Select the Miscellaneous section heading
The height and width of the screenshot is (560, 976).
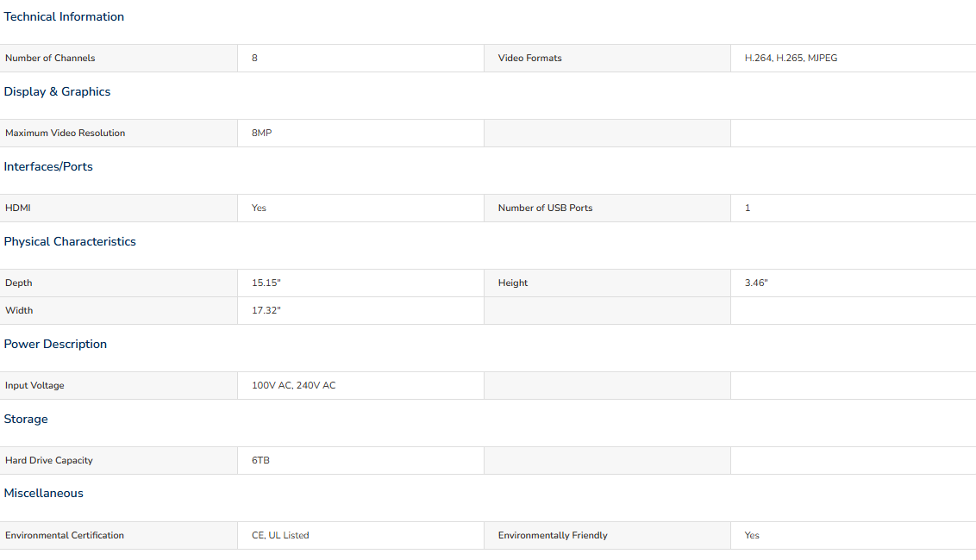tap(43, 493)
